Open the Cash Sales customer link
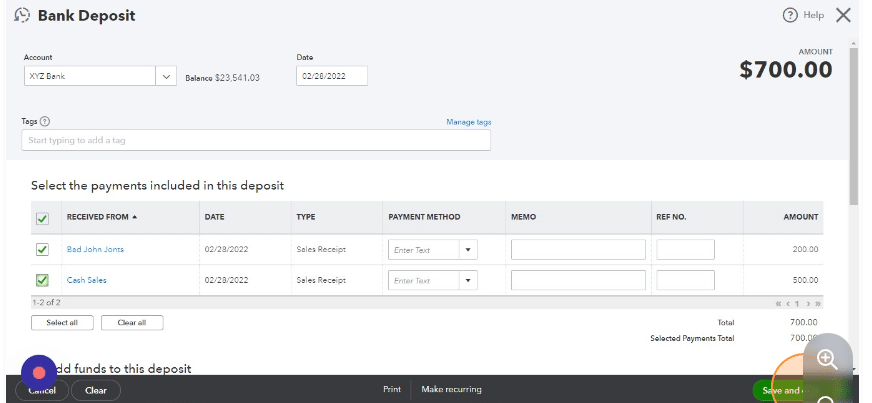 pos(86,280)
